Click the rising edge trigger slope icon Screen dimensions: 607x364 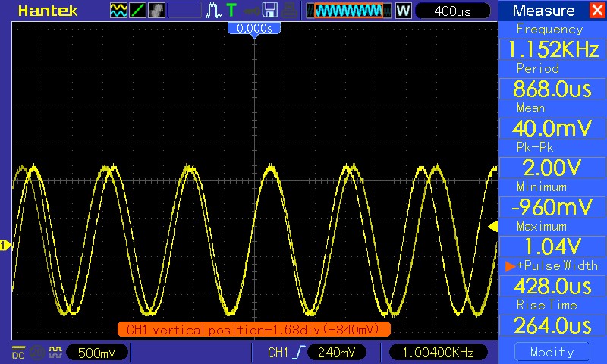(298, 353)
